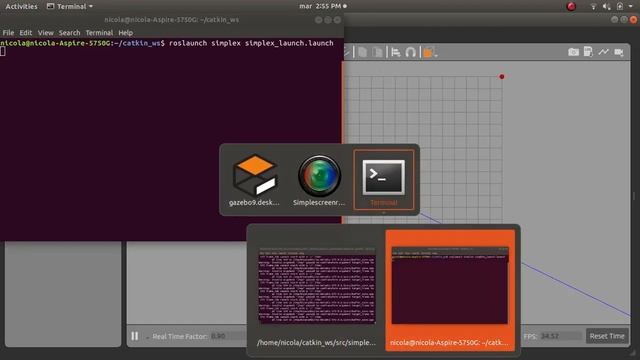Open Gazebo orange view angle tool

coord(429,52)
